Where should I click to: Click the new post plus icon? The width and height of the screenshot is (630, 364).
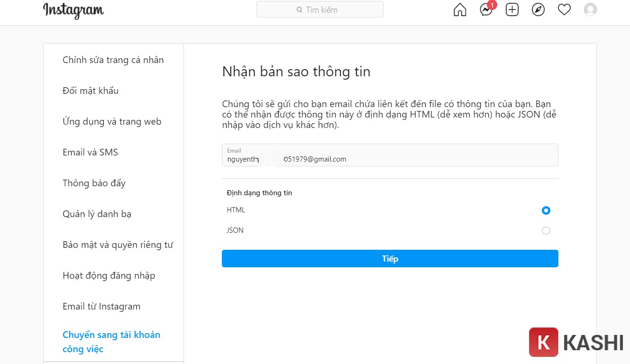point(512,9)
